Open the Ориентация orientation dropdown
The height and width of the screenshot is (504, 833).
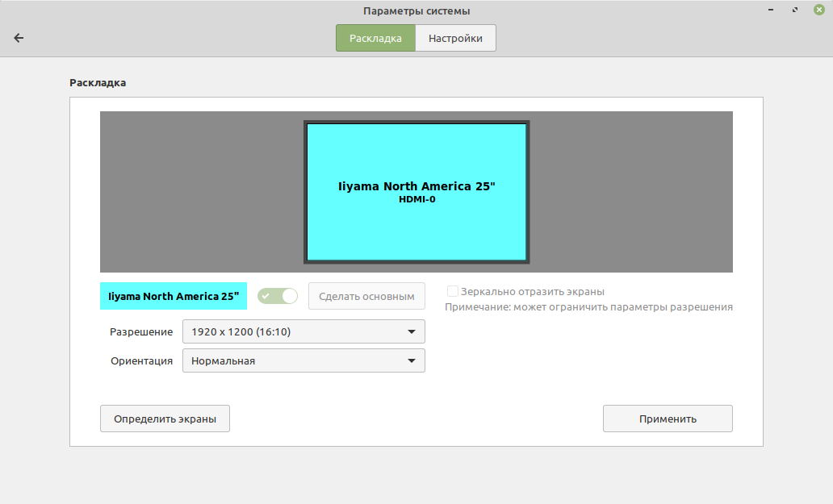tap(303, 360)
